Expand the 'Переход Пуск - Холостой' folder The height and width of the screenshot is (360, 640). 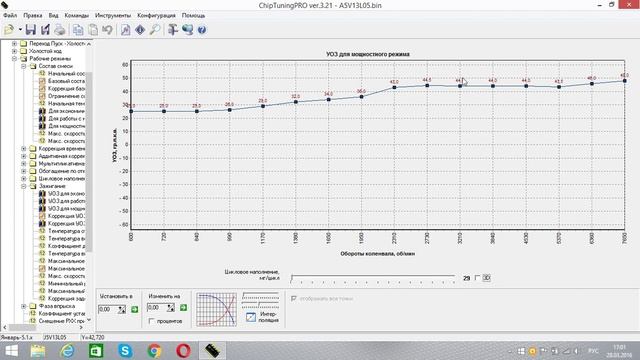tap(14, 43)
